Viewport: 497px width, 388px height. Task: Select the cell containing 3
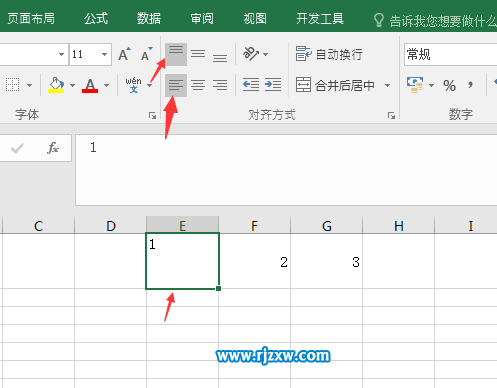(327, 261)
